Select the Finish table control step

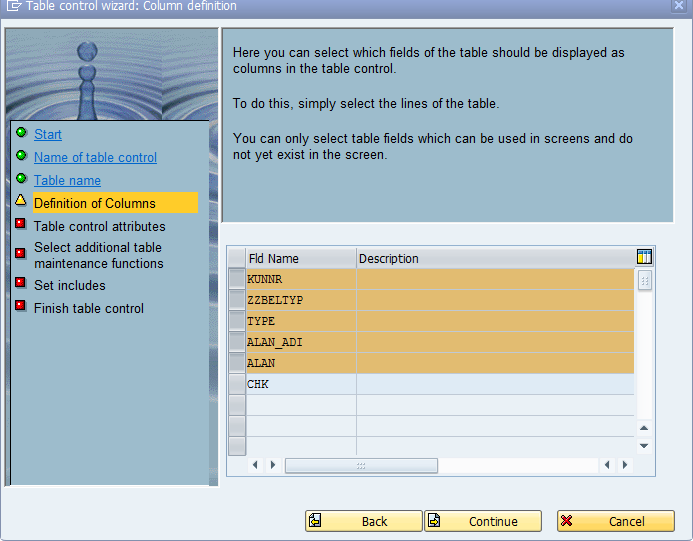[x=89, y=309]
